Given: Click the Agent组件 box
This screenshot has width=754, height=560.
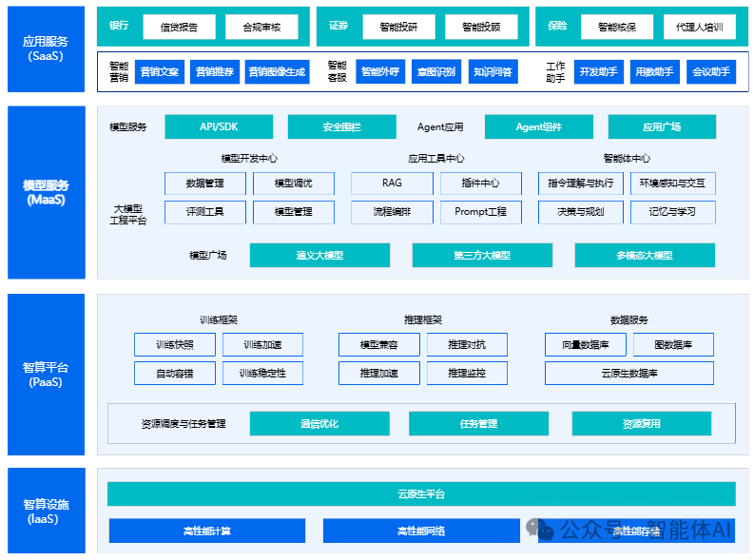Looking at the screenshot, I should tap(539, 126).
